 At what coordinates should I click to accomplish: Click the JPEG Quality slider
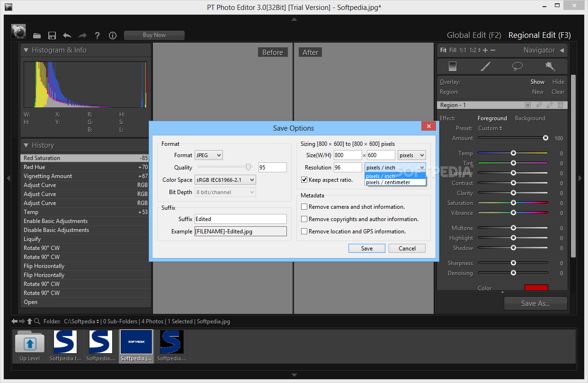(225, 167)
